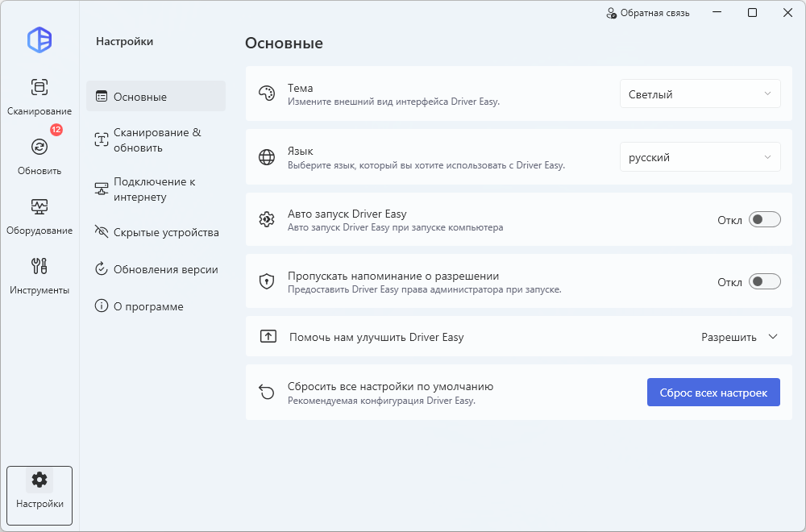Click text Авто запуск Driver Easy при запуске компьютера
This screenshot has width=806, height=532.
click(395, 227)
